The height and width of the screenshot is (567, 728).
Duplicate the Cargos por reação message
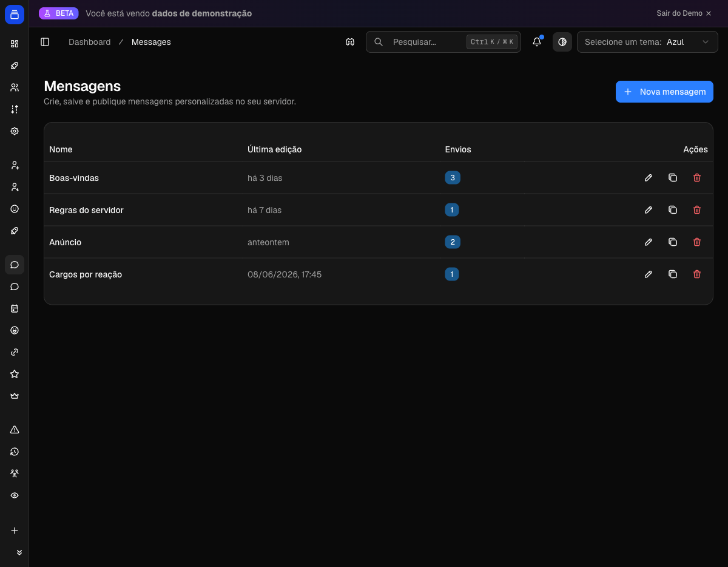(x=673, y=274)
